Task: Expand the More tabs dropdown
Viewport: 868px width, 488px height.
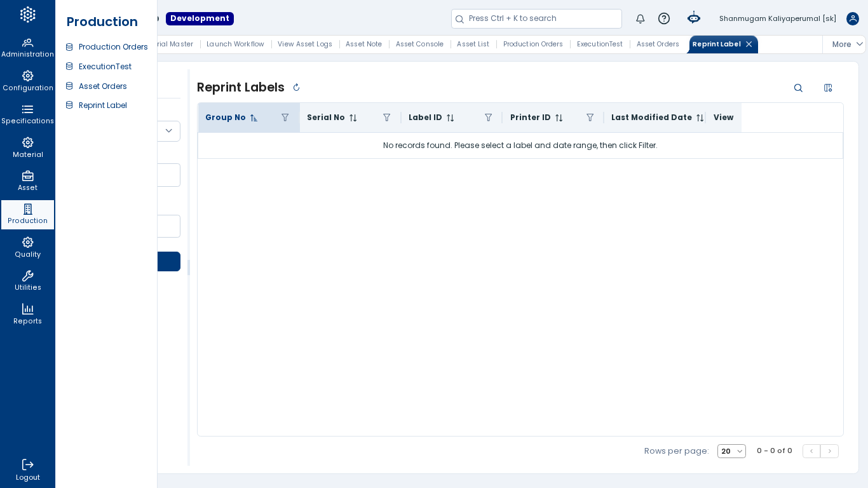Action: [x=848, y=44]
